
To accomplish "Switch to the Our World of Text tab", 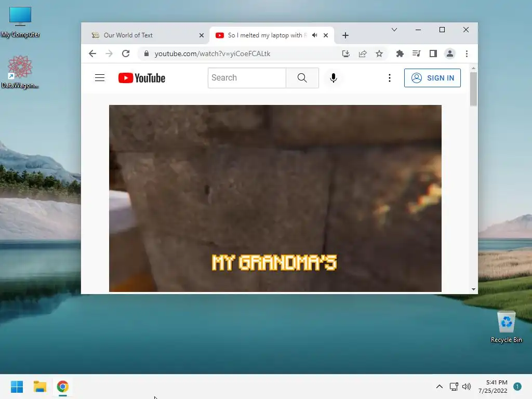I will (146, 35).
